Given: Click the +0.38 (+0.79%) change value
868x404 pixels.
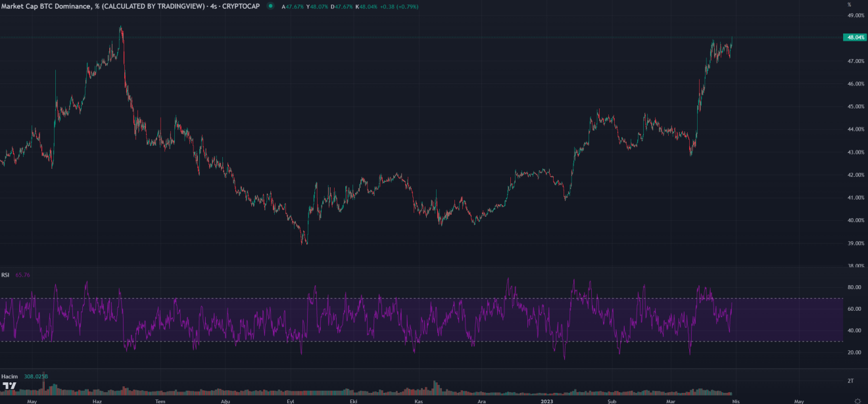Looking at the screenshot, I should click(398, 7).
